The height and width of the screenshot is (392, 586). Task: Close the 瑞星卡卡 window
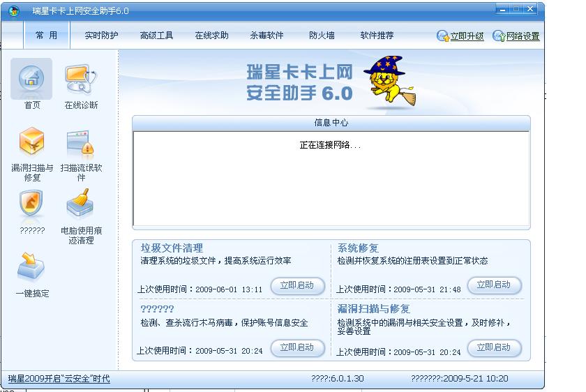pyautogui.click(x=530, y=9)
